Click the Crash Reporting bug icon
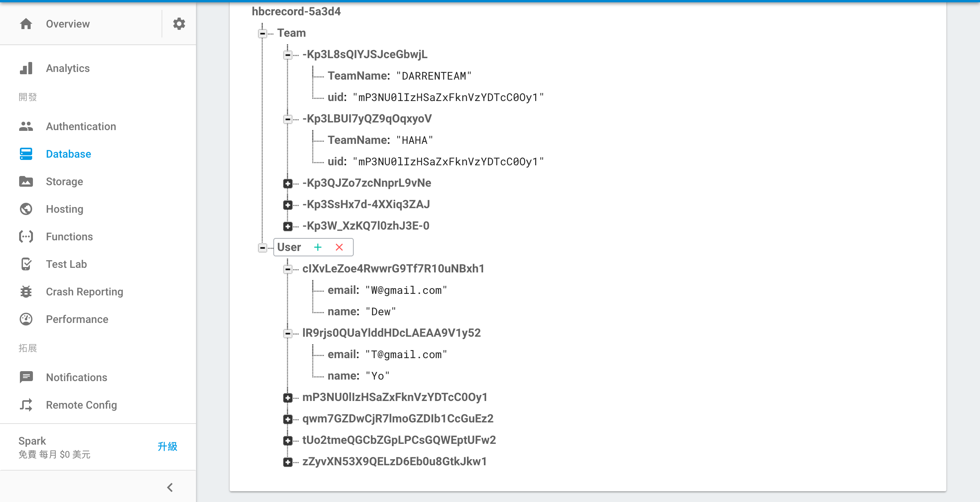 point(26,292)
